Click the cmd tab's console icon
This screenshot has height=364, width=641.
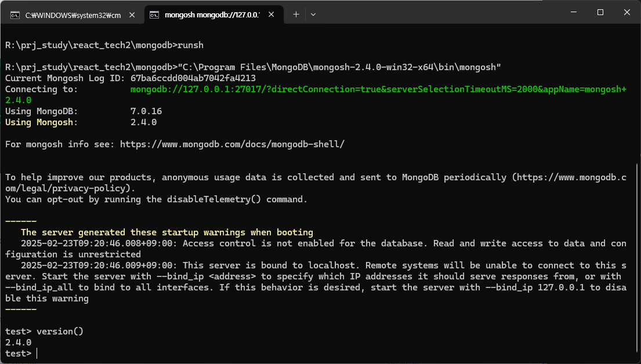[x=15, y=16]
